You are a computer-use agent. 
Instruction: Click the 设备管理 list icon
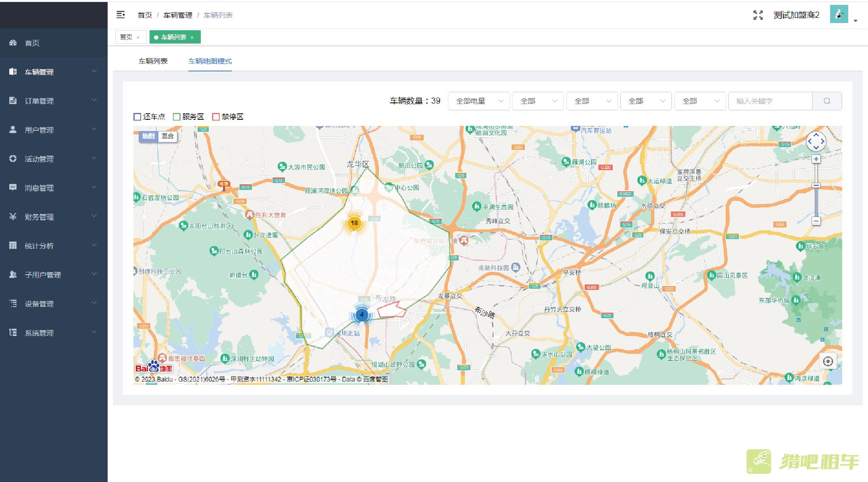tap(13, 303)
